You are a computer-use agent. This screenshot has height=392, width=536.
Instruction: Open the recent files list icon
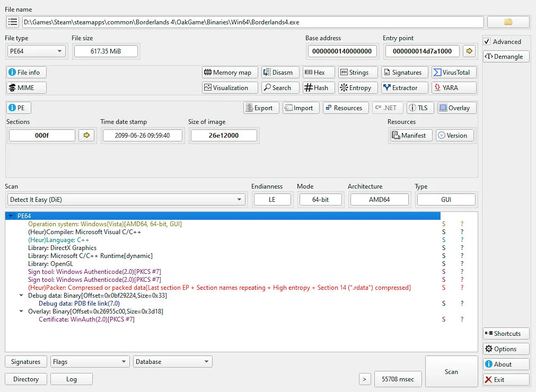[x=13, y=22]
